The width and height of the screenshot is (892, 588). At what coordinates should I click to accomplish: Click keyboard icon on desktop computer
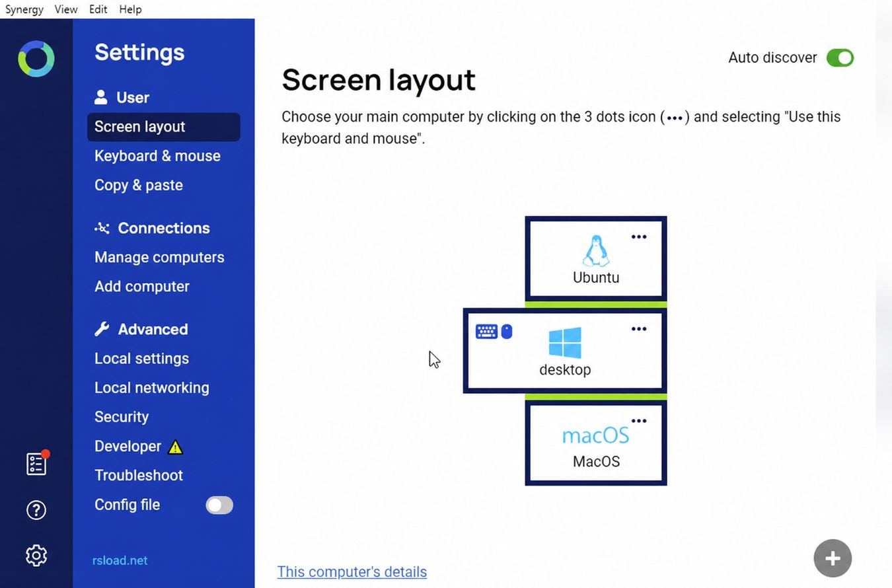(x=486, y=331)
